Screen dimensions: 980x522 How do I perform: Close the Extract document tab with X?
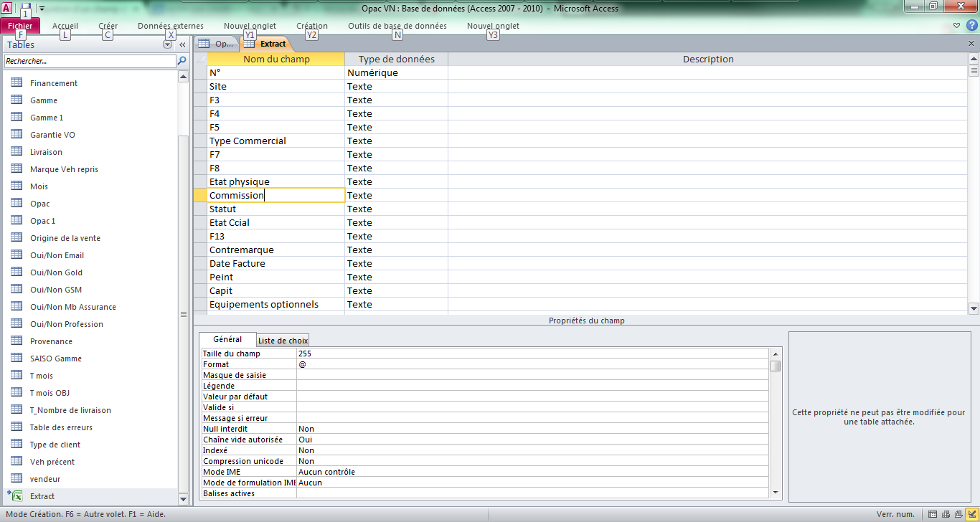[971, 44]
